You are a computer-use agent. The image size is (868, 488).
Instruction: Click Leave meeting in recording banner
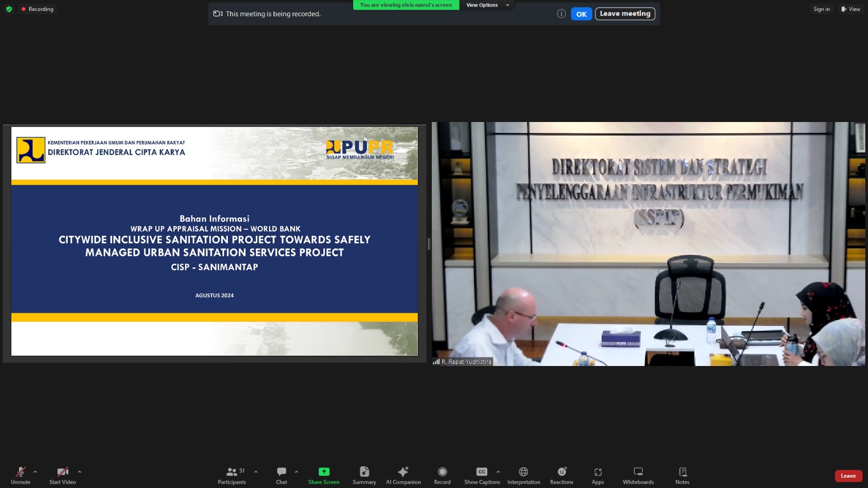[625, 14]
